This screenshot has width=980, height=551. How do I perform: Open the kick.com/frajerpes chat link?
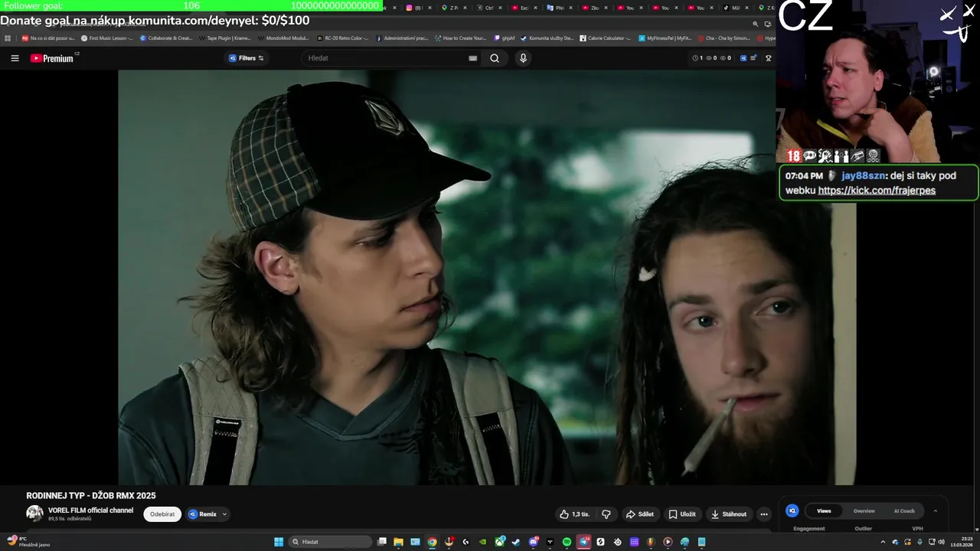[x=877, y=191]
